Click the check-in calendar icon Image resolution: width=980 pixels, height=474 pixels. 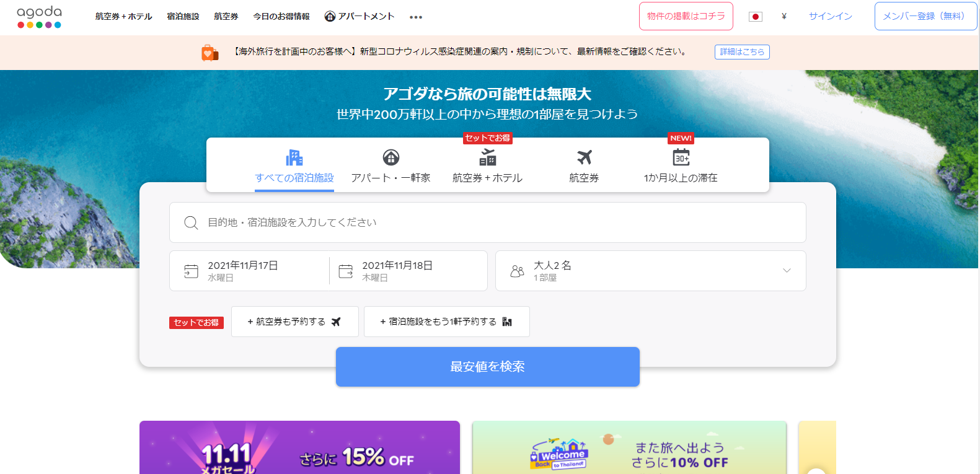(x=191, y=271)
